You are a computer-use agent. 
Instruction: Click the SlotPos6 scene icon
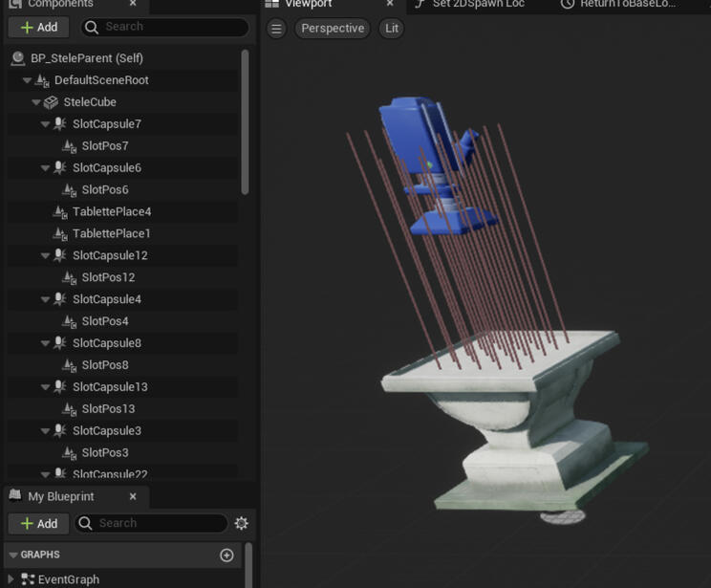point(69,190)
